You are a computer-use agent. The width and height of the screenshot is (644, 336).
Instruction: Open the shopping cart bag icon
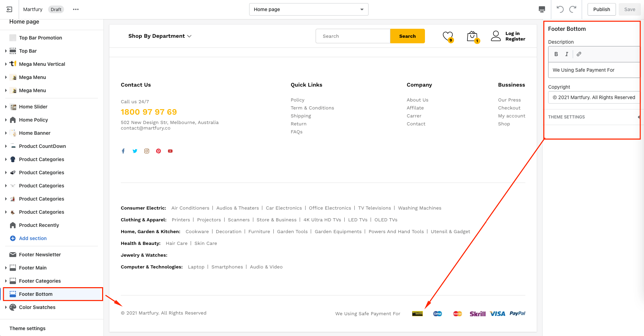(x=472, y=36)
